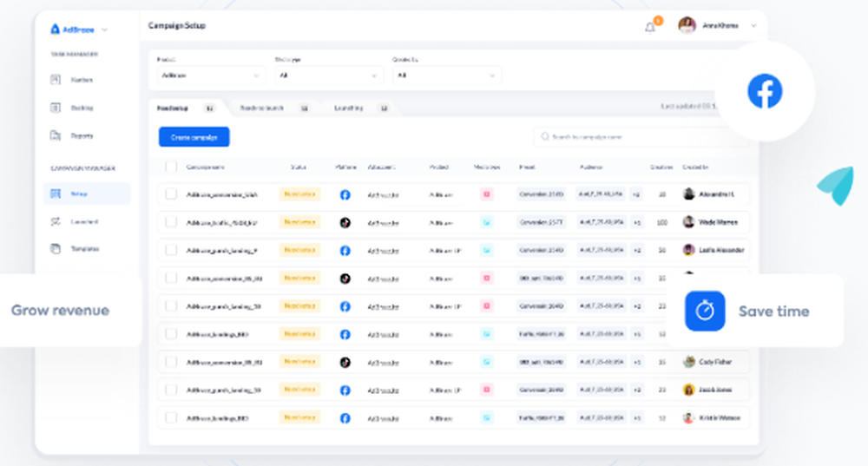This screenshot has height=466, width=868.
Task: Click Leslie Alexander's avatar picture
Action: coord(688,250)
